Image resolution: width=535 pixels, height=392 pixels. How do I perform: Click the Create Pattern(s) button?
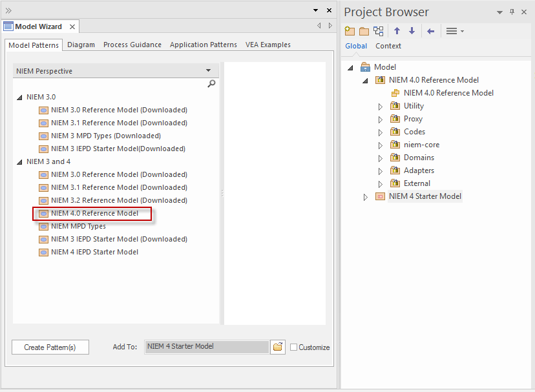coord(50,347)
